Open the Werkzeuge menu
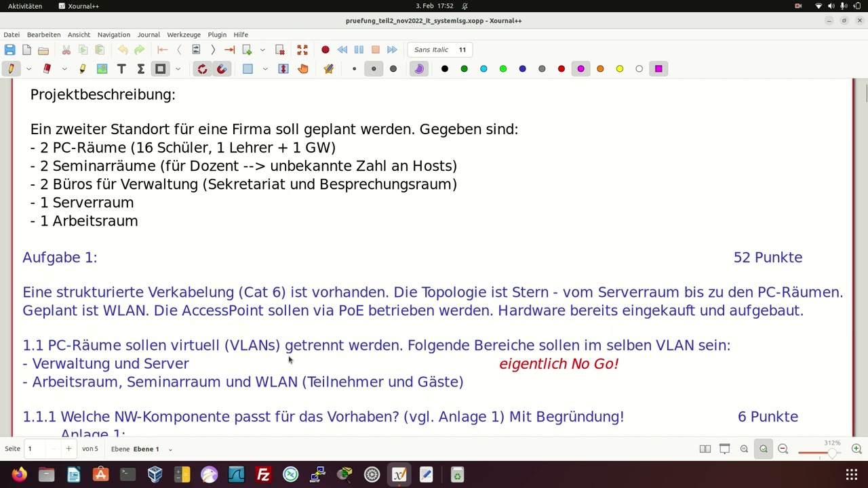This screenshot has height=488, width=868. pos(184,35)
